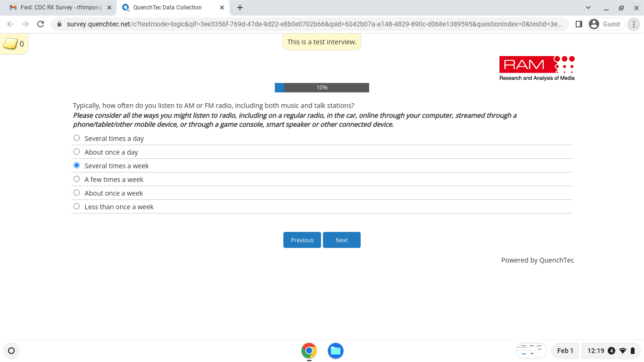Select 'Several times a day' option

click(77, 138)
